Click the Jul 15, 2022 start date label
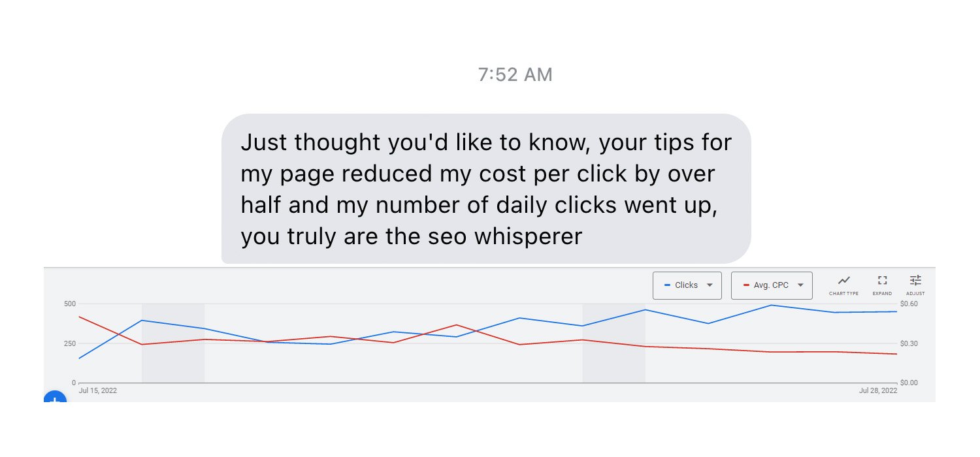The height and width of the screenshot is (457, 980). click(98, 390)
